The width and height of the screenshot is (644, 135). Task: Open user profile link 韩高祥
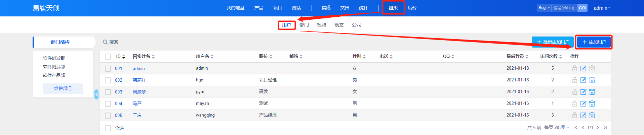[x=139, y=80]
